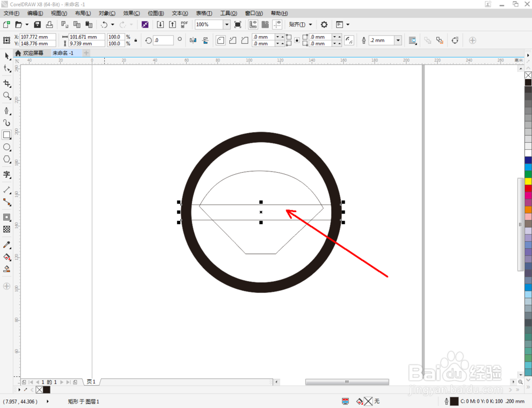
Task: Select the Text tool
Action: [x=7, y=175]
